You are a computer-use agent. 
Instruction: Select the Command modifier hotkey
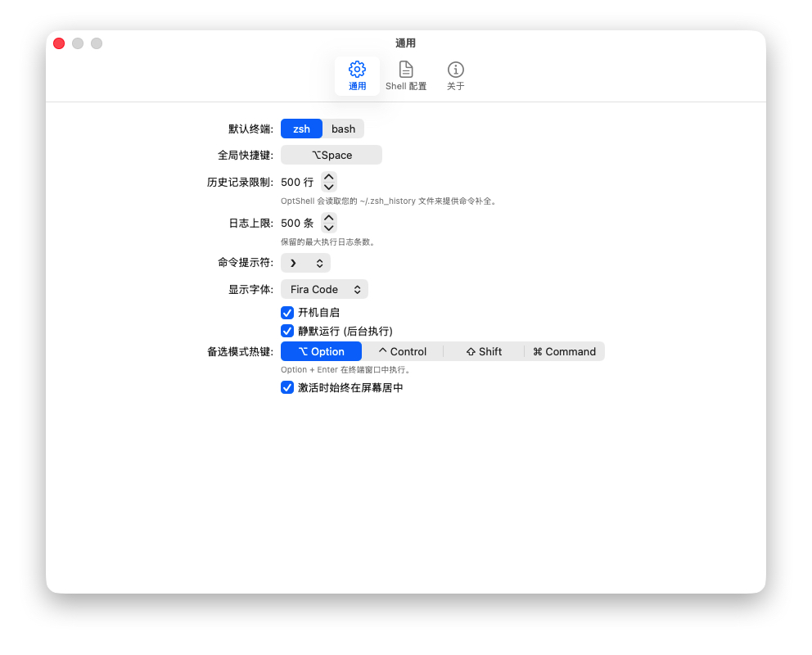[565, 351]
